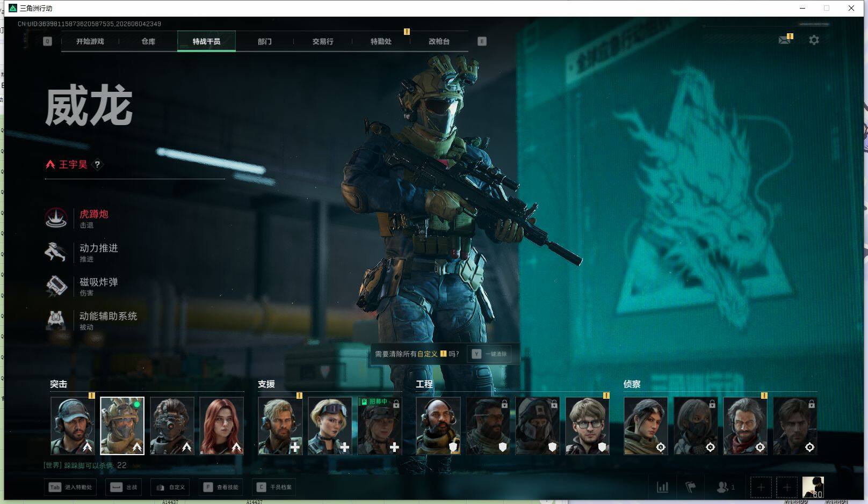Select the locked recon operator with face mask
The width and height of the screenshot is (868, 504).
[x=696, y=426]
